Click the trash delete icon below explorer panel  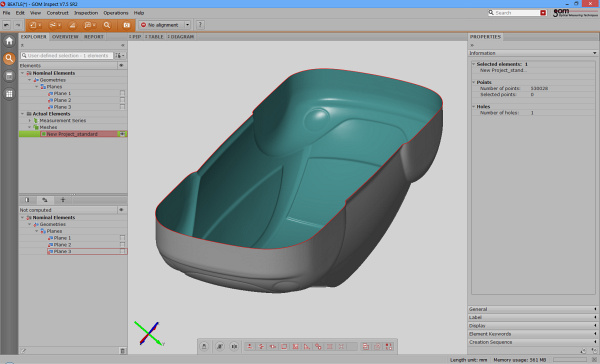point(122,351)
